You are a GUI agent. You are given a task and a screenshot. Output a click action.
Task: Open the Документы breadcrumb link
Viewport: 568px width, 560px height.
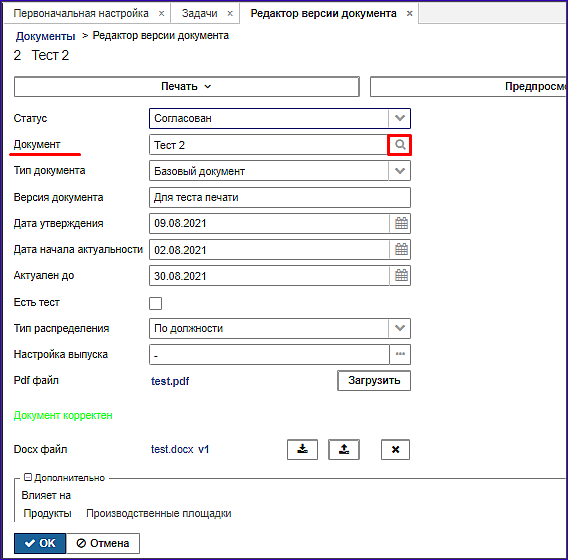click(x=45, y=36)
